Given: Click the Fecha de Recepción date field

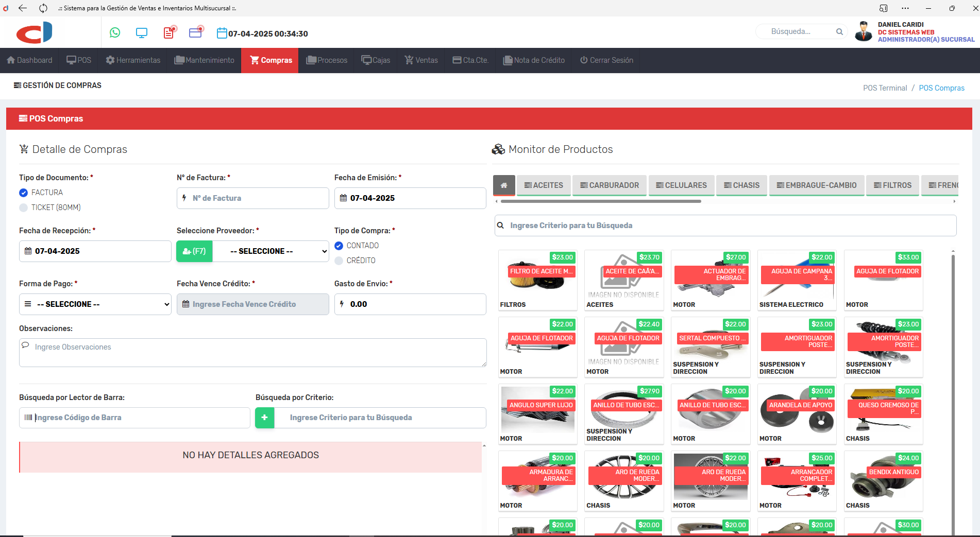Looking at the screenshot, I should click(x=95, y=251).
